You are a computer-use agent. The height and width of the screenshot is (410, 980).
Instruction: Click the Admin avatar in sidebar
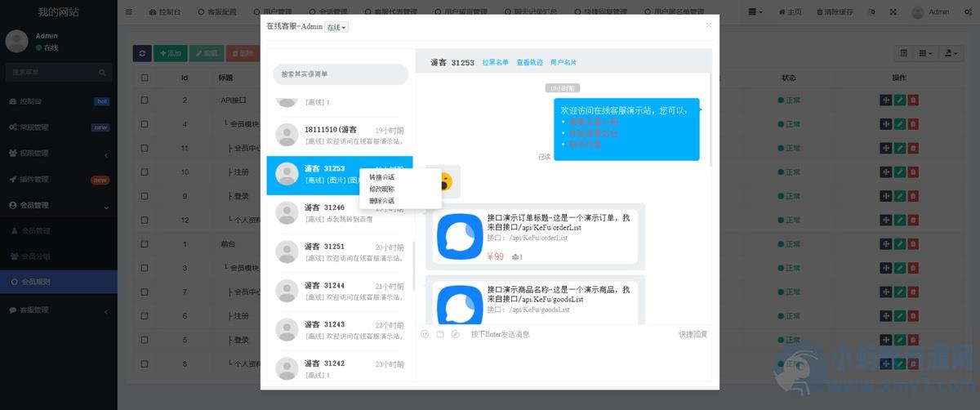pos(17,42)
